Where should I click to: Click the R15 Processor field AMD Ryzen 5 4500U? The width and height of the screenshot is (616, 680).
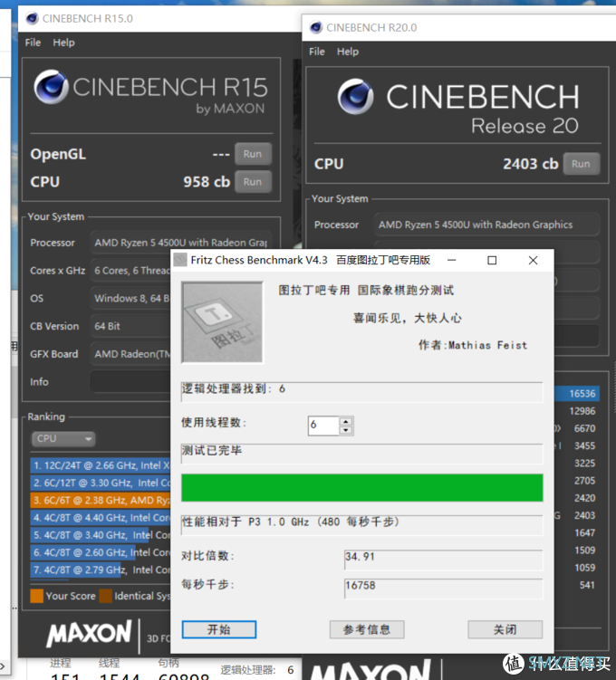(x=181, y=243)
